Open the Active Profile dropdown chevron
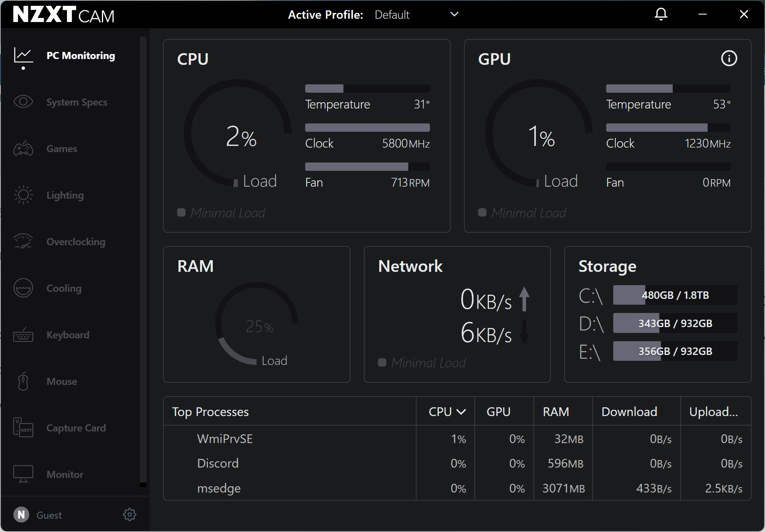Viewport: 765px width, 532px height. (454, 14)
